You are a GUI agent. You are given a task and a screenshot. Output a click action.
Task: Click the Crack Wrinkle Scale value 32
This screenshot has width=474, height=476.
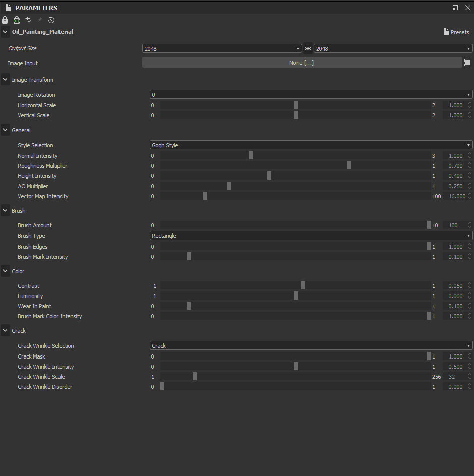[455, 377]
